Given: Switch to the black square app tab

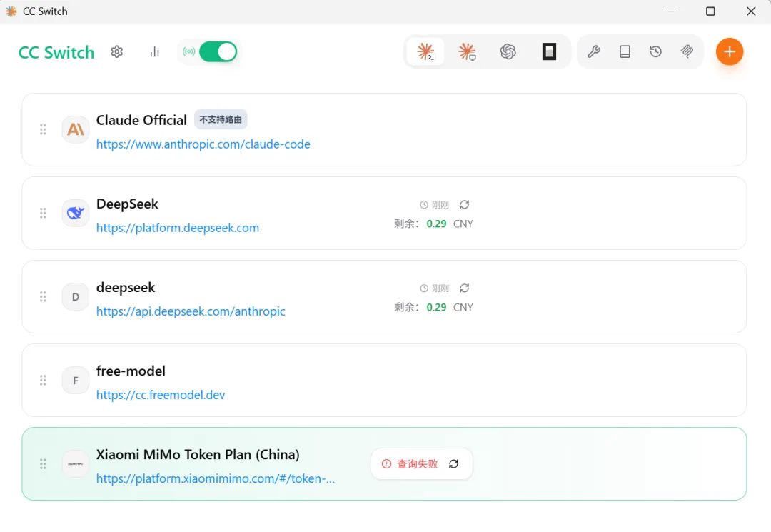Looking at the screenshot, I should click(x=549, y=51).
